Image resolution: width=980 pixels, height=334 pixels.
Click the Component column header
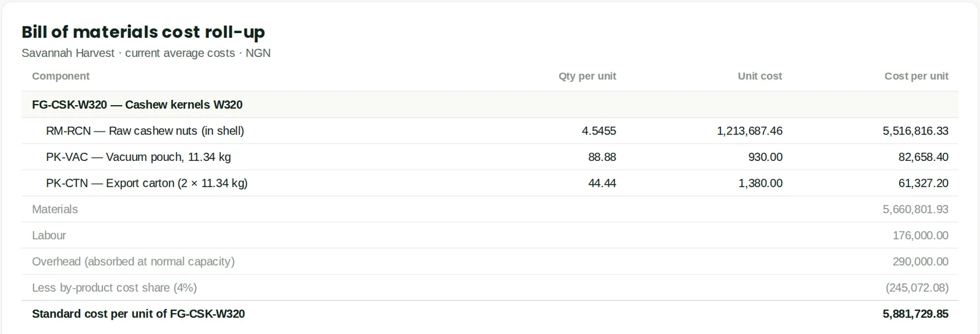(61, 76)
